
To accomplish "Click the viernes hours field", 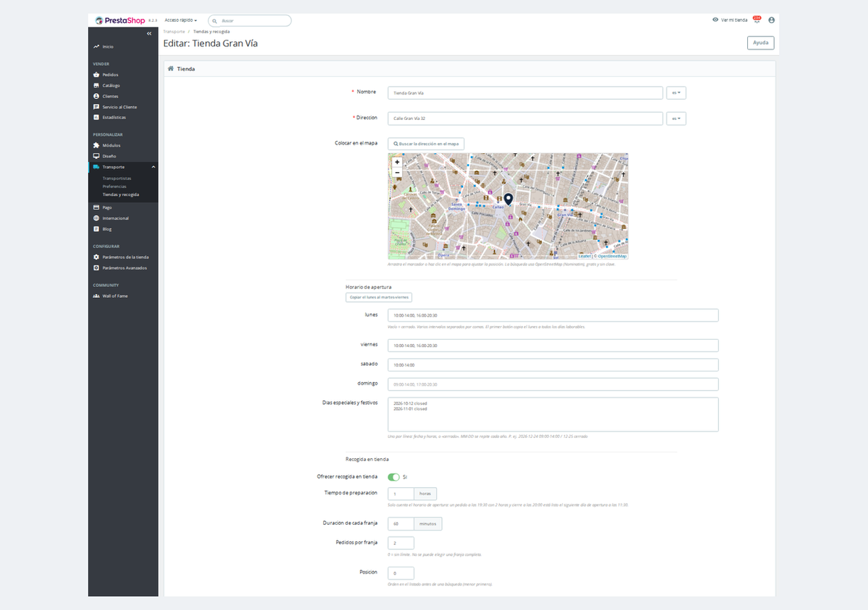I will [x=553, y=345].
